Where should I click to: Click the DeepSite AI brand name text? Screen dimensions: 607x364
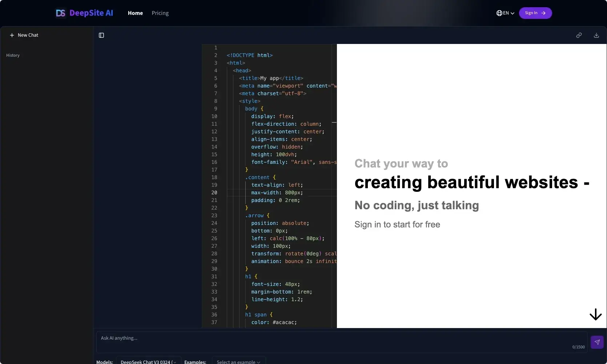91,13
